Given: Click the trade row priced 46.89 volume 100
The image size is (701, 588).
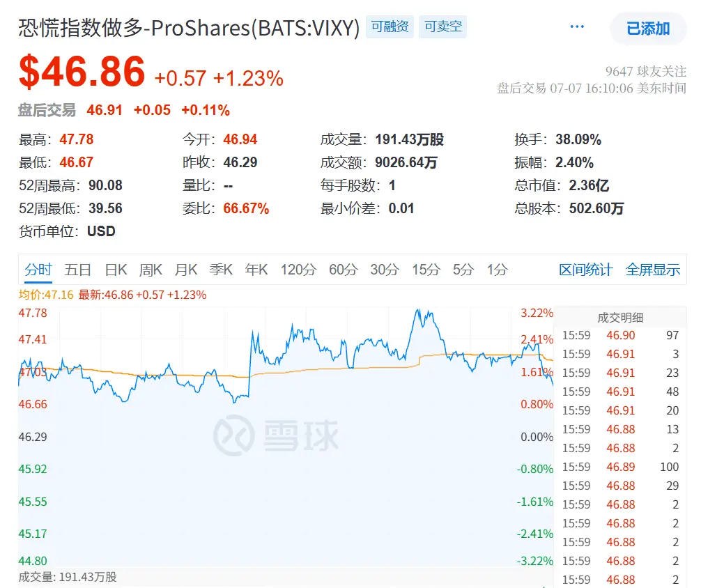Looking at the screenshot, I should pos(620,467).
